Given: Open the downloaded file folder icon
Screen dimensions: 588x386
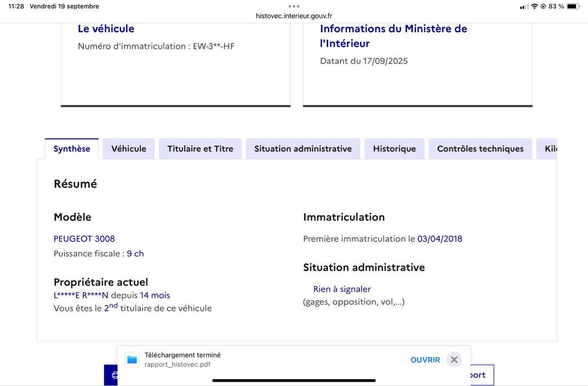Looking at the screenshot, I should 132,360.
